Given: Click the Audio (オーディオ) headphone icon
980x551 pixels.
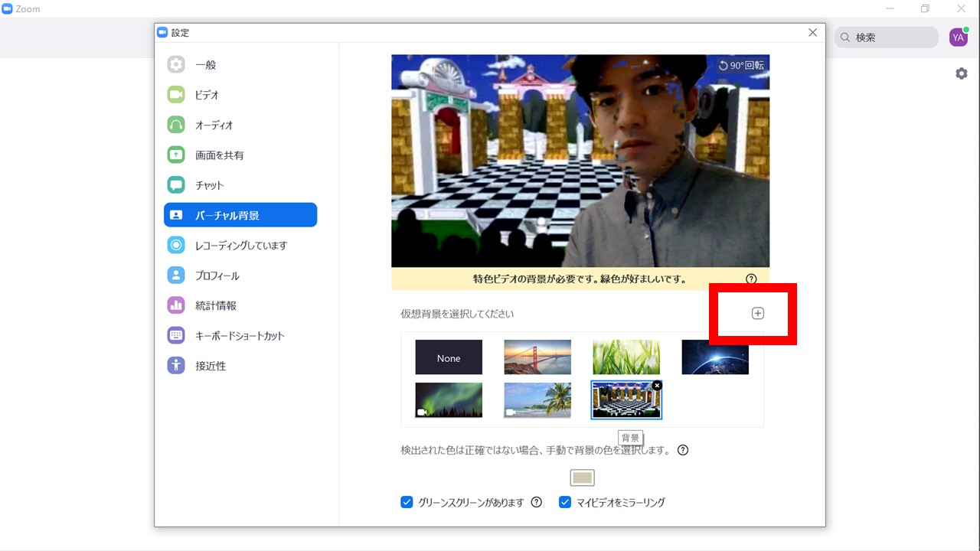Looking at the screenshot, I should [176, 125].
